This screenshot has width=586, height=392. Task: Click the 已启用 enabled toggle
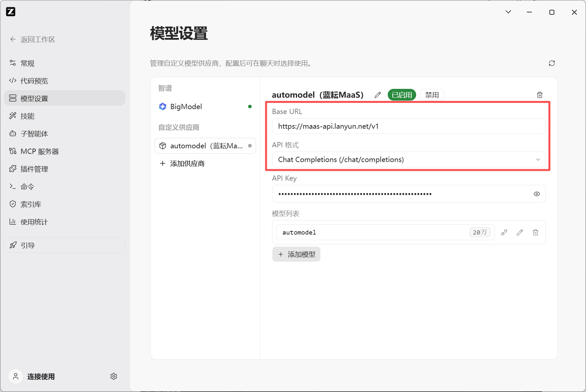(402, 95)
